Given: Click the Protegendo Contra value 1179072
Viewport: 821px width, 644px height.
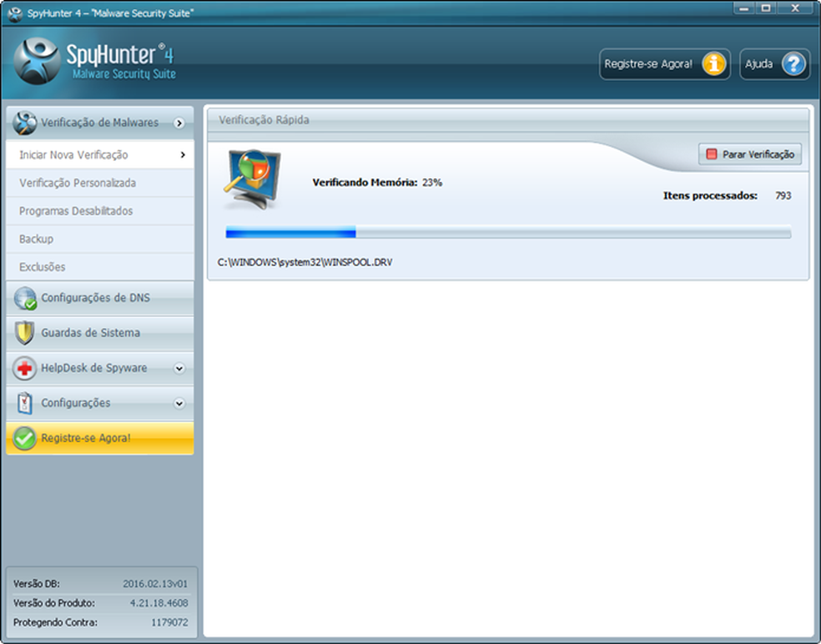Looking at the screenshot, I should pyautogui.click(x=169, y=622).
